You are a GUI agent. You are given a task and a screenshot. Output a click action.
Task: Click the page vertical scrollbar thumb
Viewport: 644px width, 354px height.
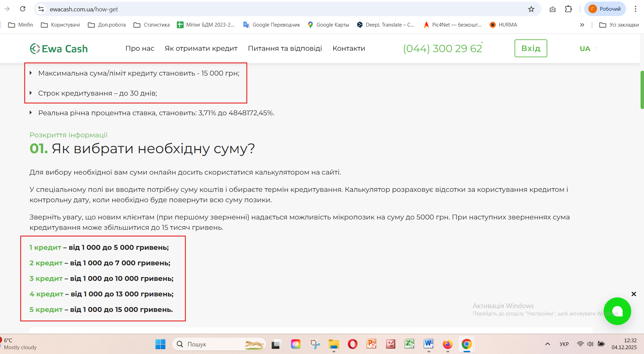point(642,90)
